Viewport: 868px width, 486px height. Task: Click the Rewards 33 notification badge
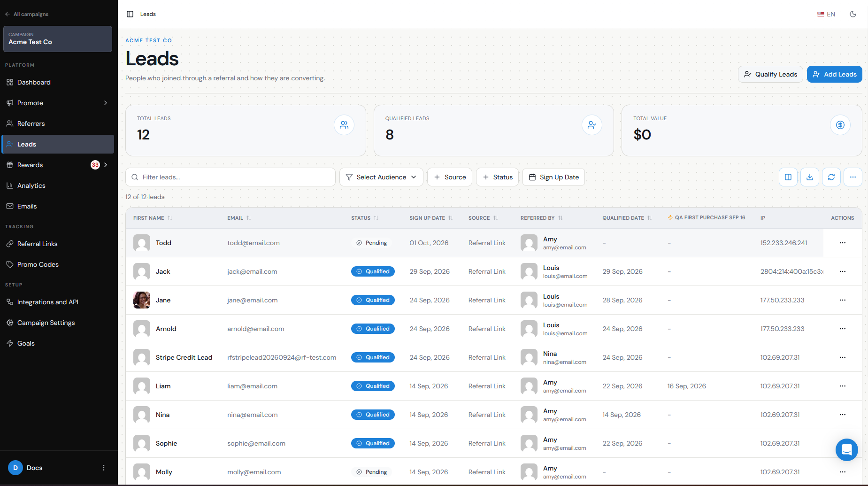[x=95, y=165]
